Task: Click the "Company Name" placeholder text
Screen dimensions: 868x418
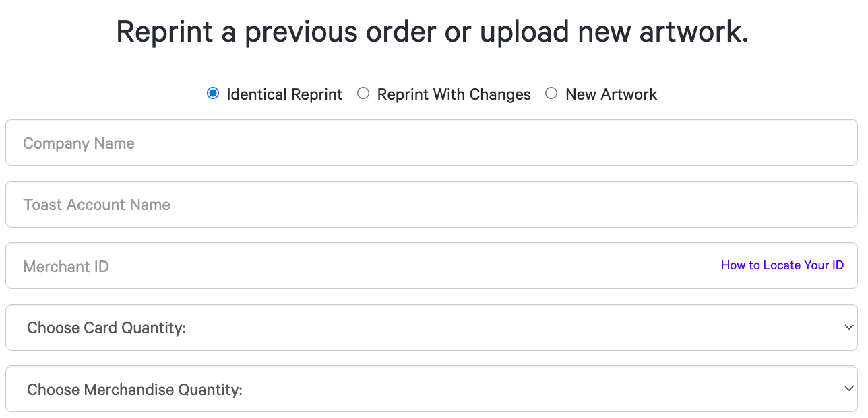Action: (79, 143)
